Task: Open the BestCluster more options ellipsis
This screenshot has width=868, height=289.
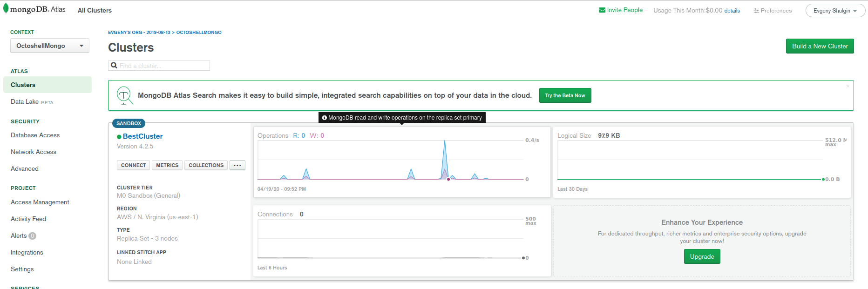Action: 237,165
